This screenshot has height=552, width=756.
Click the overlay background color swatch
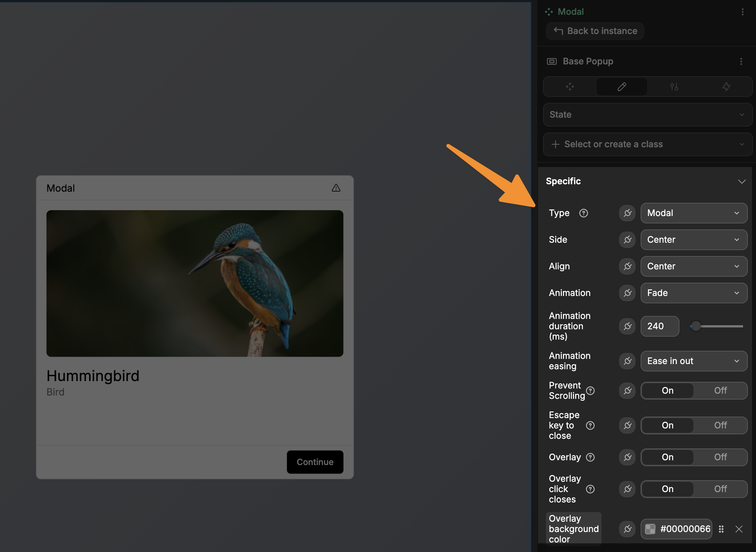pos(650,529)
